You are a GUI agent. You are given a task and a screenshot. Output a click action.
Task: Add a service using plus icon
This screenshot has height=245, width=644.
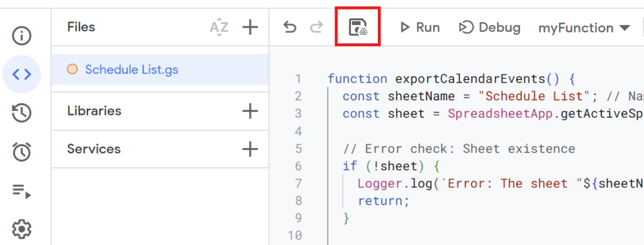pyautogui.click(x=250, y=149)
